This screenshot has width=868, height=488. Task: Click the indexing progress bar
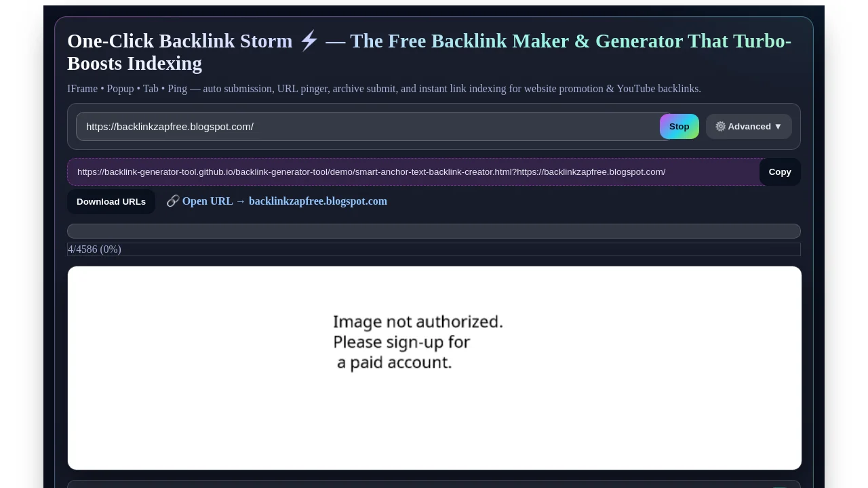pos(434,231)
